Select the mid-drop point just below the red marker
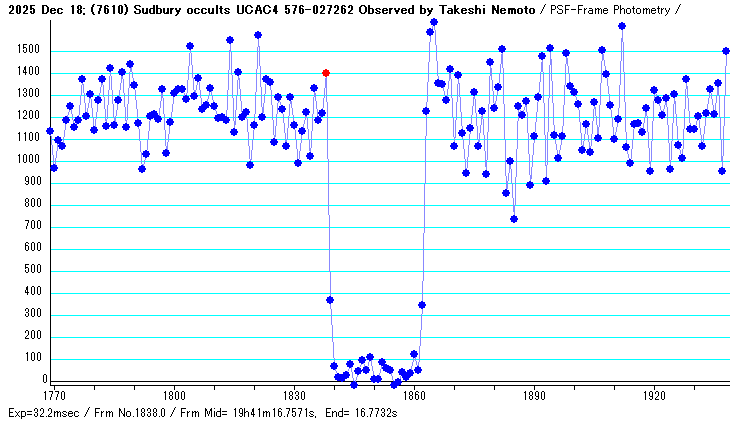 point(330,300)
